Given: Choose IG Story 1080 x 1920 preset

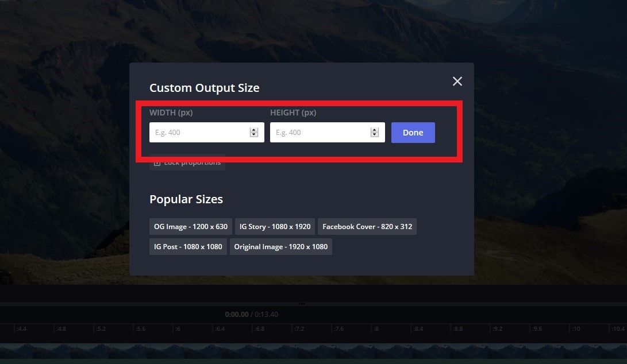Looking at the screenshot, I should pos(275,227).
